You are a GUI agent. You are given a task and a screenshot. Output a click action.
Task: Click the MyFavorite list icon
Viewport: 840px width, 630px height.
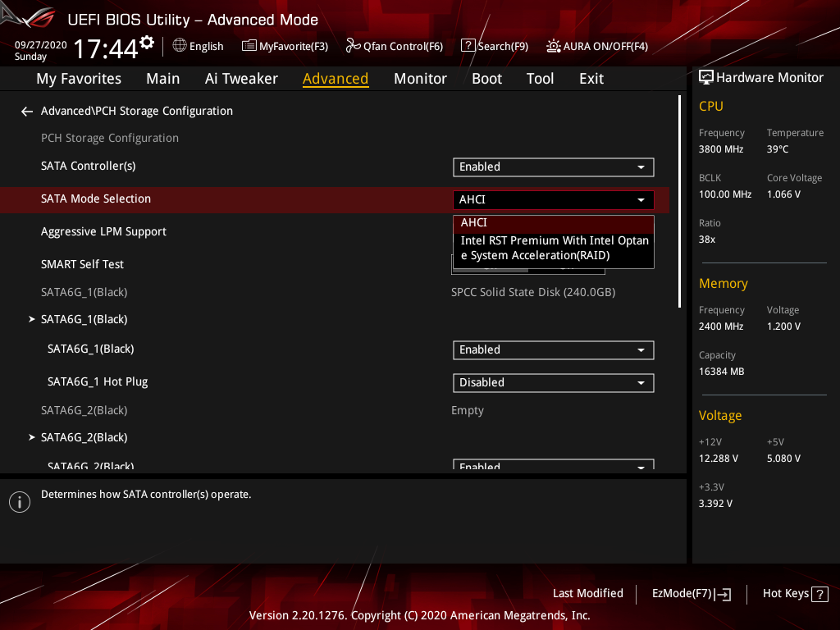pyautogui.click(x=249, y=46)
